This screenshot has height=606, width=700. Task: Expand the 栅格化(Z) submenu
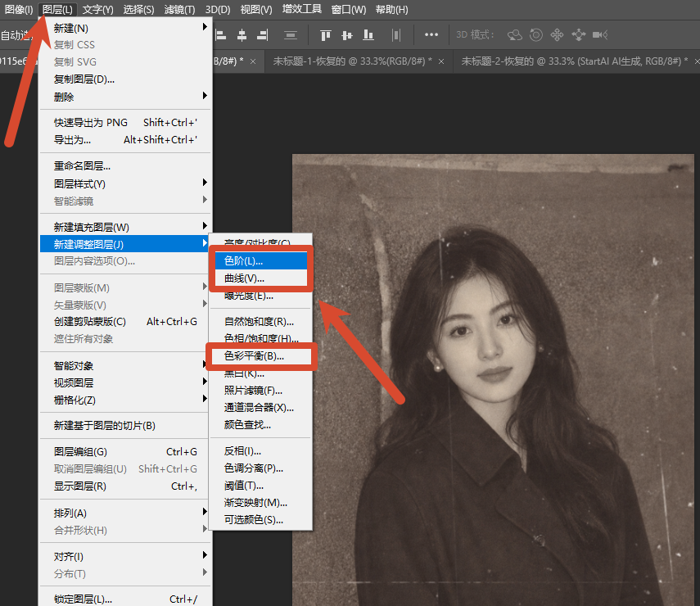(x=124, y=400)
